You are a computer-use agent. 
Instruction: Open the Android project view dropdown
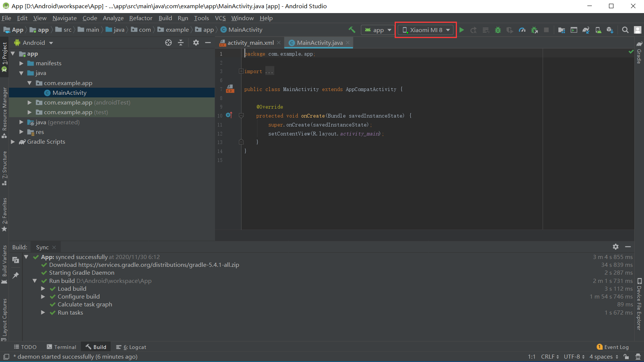coord(34,43)
